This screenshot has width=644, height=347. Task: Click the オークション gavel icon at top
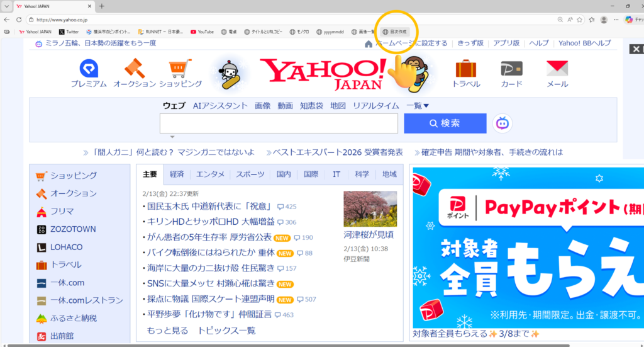(134, 69)
